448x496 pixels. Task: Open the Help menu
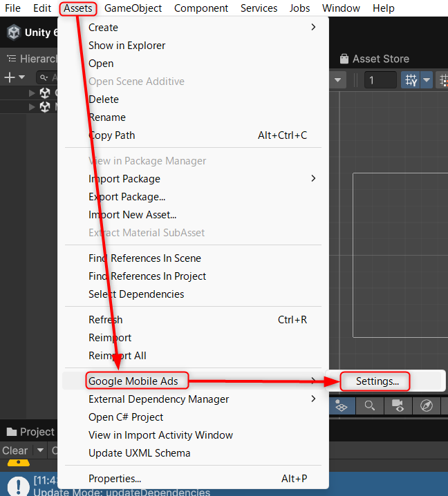384,8
